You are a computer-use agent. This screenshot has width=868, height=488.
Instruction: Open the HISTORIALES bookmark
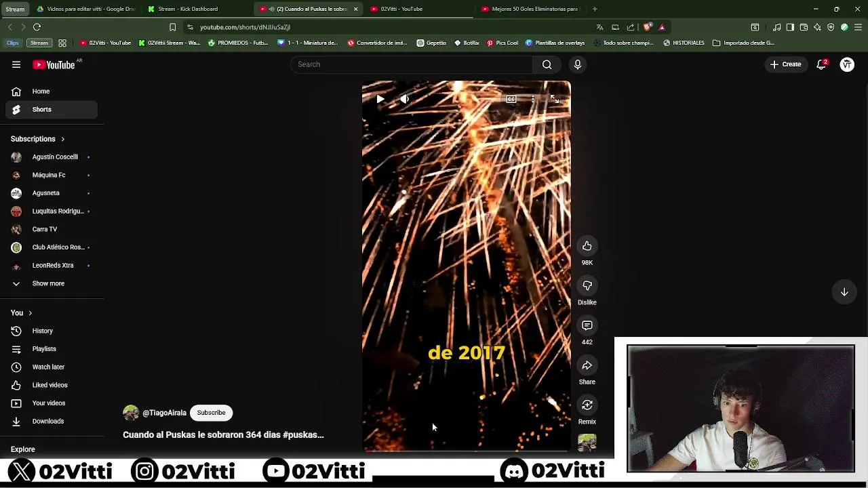684,43
